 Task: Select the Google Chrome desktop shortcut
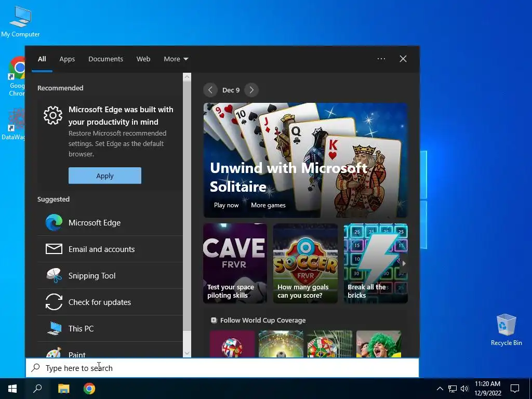tap(17, 76)
